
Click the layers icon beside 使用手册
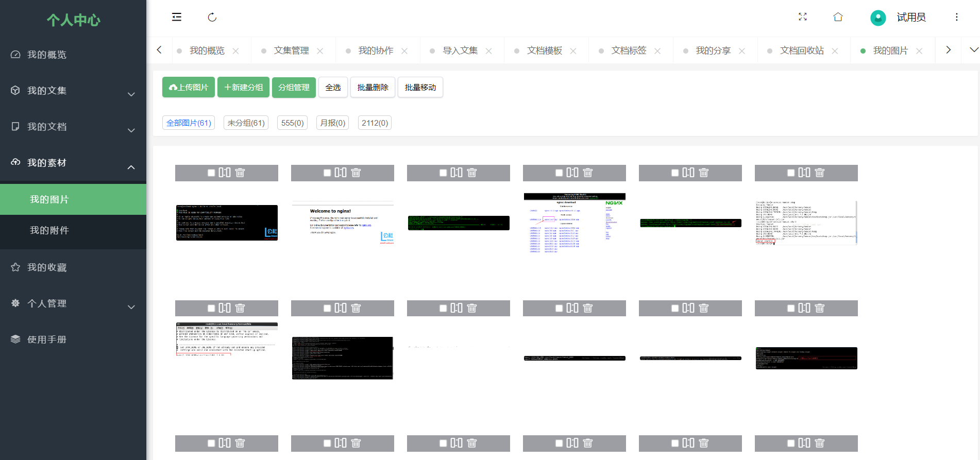click(15, 339)
